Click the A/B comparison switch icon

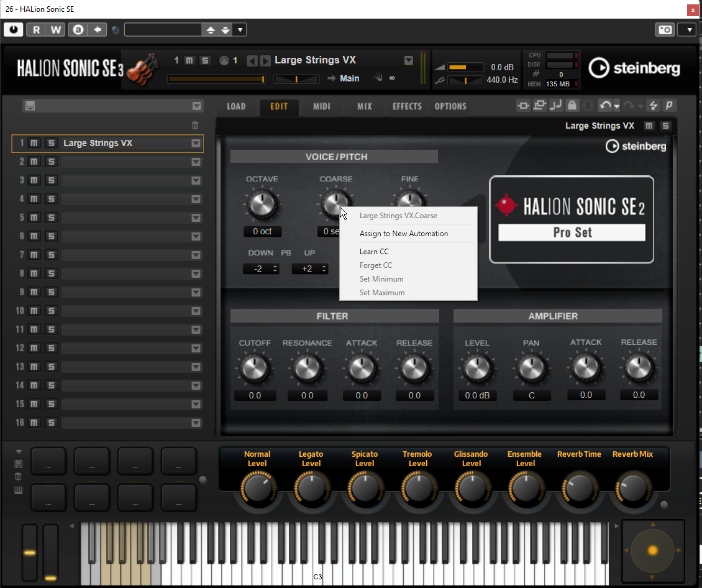pyautogui.click(x=78, y=30)
